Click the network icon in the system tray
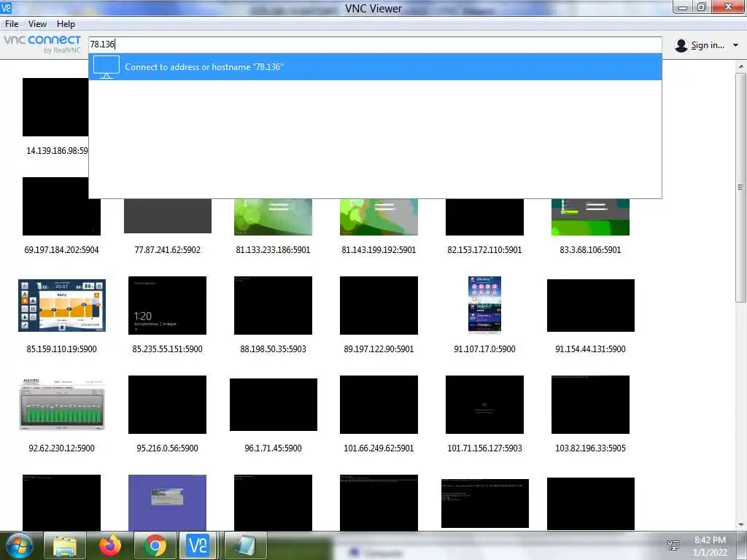Viewport: 747px width, 560px height. (x=673, y=546)
